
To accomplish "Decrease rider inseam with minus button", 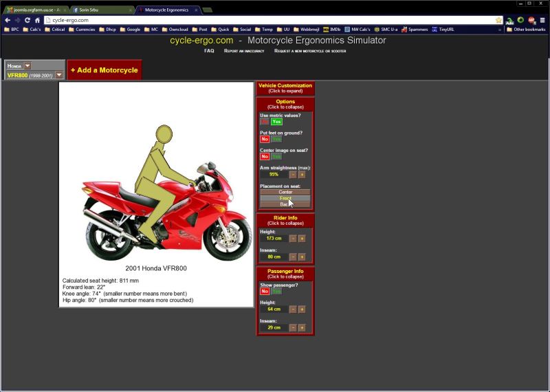I will pos(293,257).
